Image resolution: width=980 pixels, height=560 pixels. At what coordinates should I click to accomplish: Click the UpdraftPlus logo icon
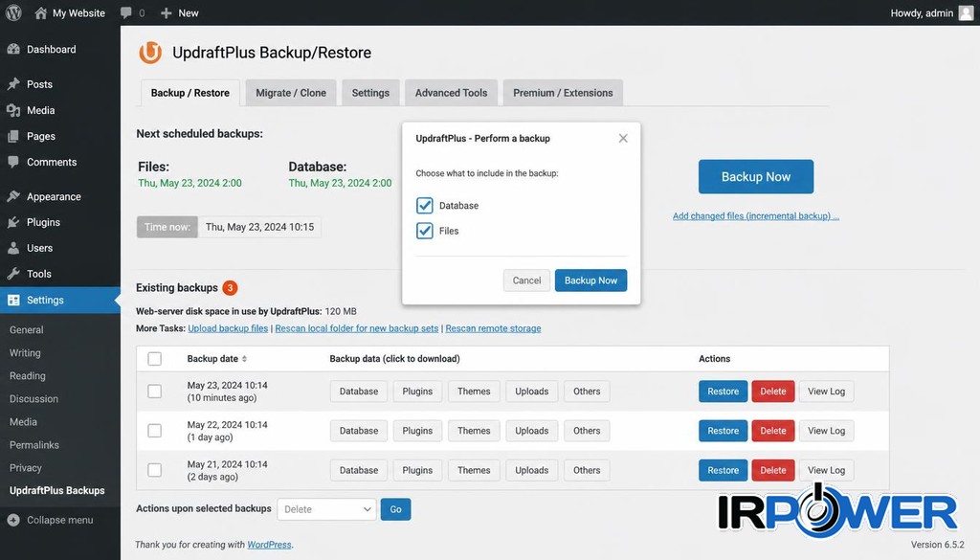[150, 53]
